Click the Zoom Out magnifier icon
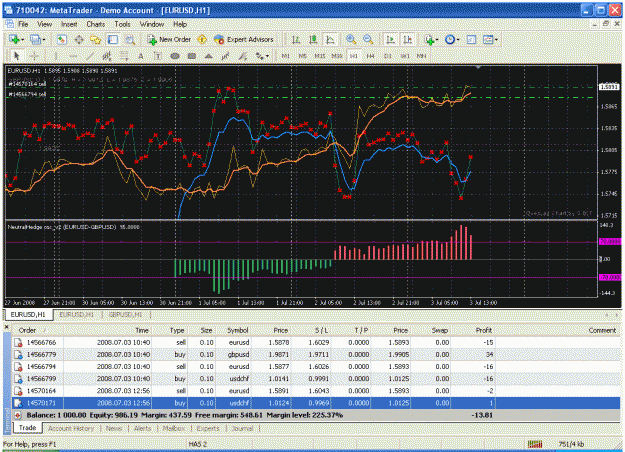This screenshot has height=452, width=625. click(368, 39)
